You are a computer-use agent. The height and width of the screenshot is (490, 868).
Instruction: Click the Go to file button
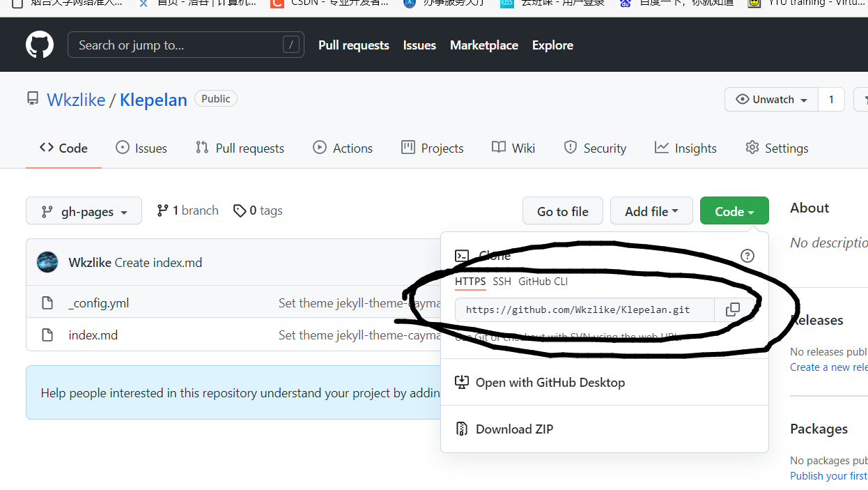562,211
